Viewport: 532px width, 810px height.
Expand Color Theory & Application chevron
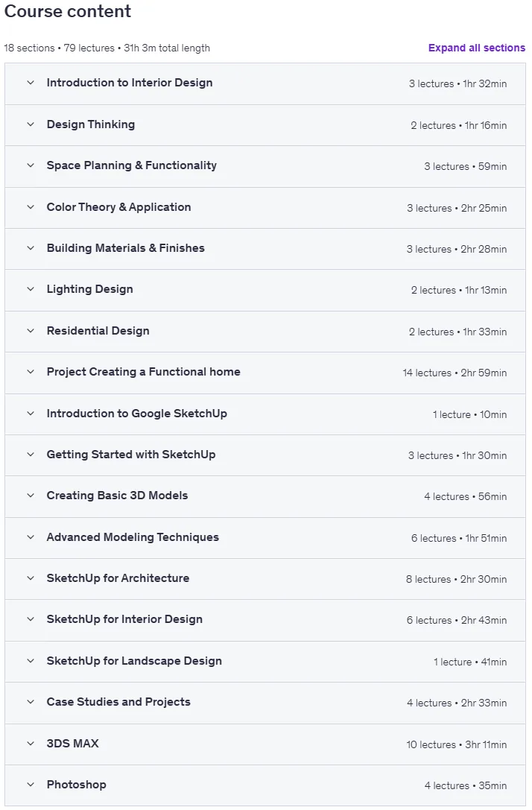[x=31, y=207]
